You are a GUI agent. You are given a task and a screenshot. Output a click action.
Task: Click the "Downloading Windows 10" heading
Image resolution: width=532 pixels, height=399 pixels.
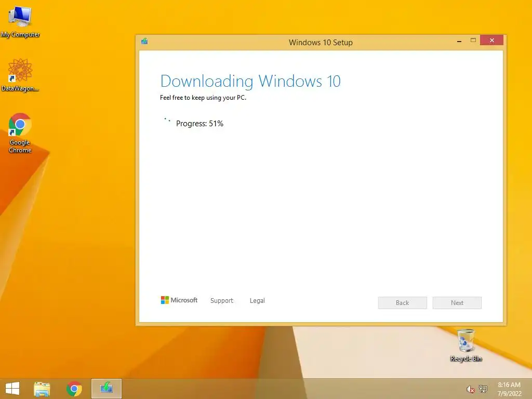tap(250, 82)
